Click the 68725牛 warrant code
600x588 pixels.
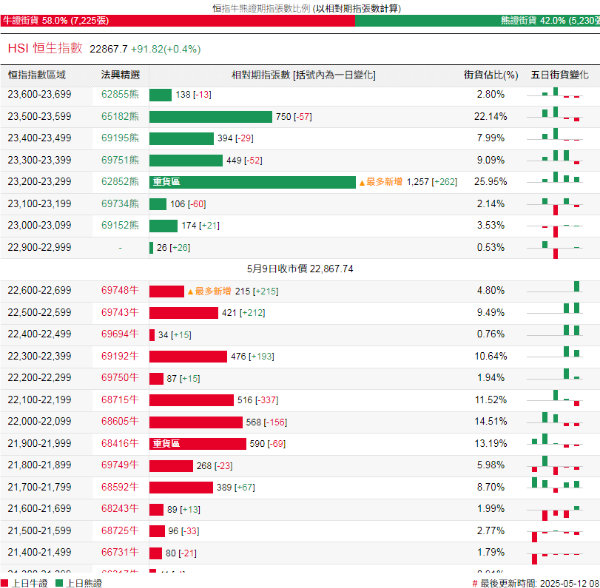click(x=120, y=531)
